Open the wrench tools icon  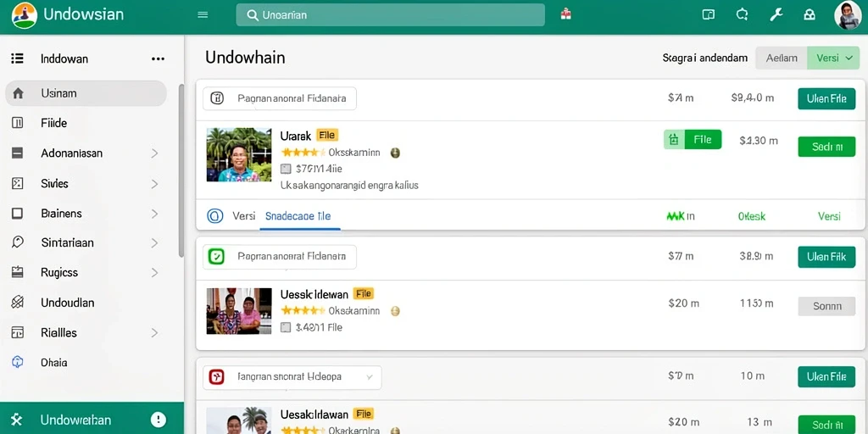[776, 15]
